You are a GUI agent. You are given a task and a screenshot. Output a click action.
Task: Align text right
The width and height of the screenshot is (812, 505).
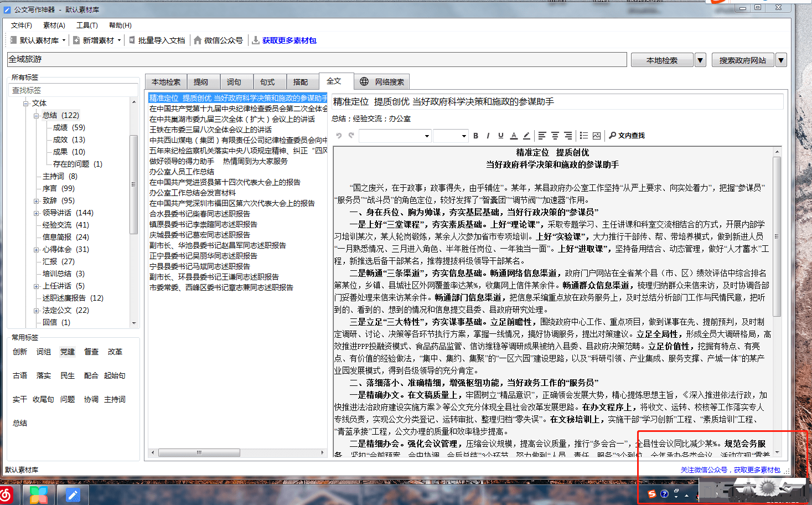tap(568, 136)
